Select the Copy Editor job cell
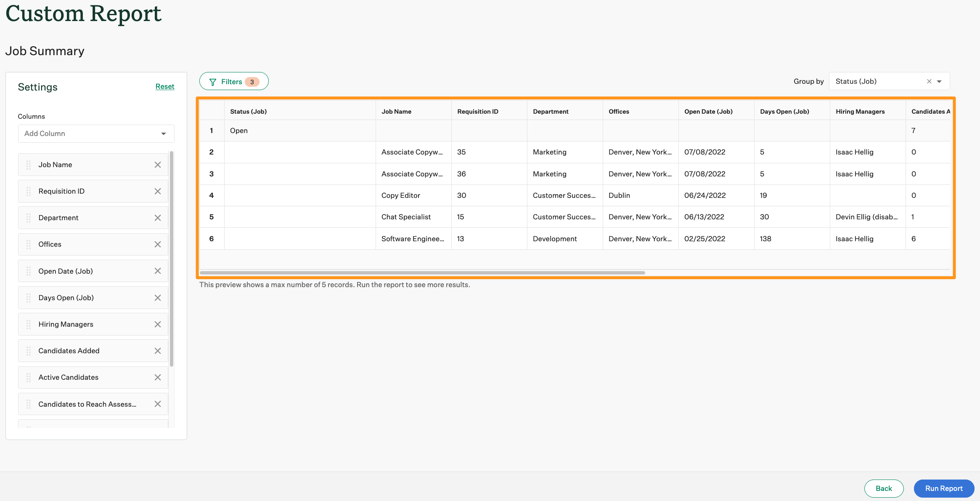Screen dimensions: 980x501 point(401,195)
